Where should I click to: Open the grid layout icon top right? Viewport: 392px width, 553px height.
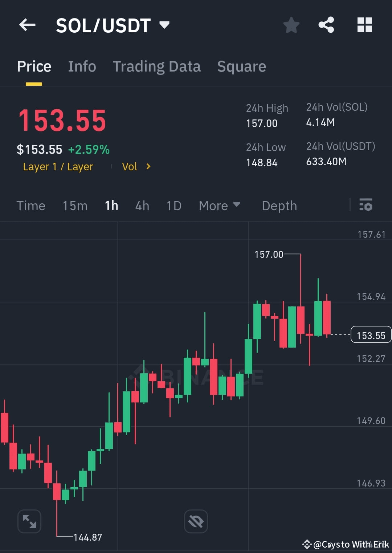(364, 25)
